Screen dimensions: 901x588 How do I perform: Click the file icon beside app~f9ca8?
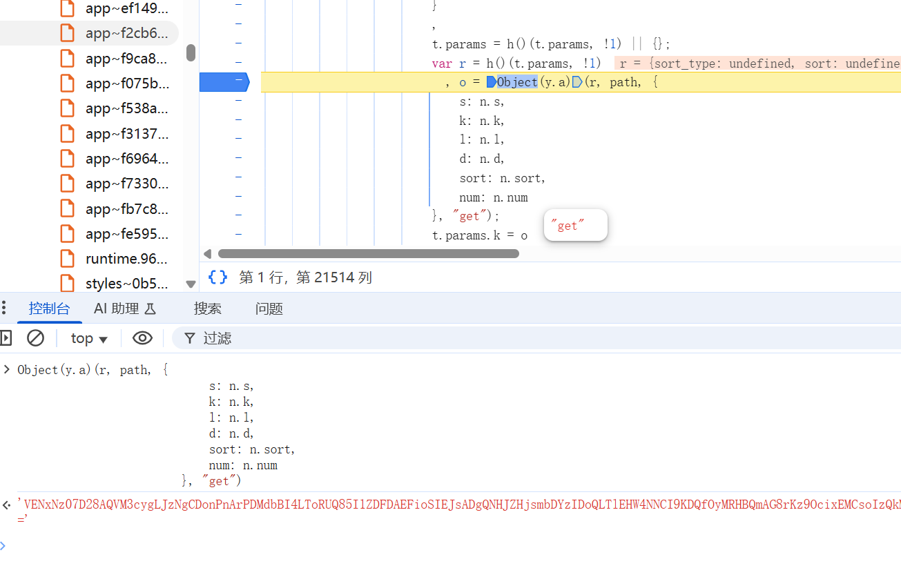tap(67, 59)
